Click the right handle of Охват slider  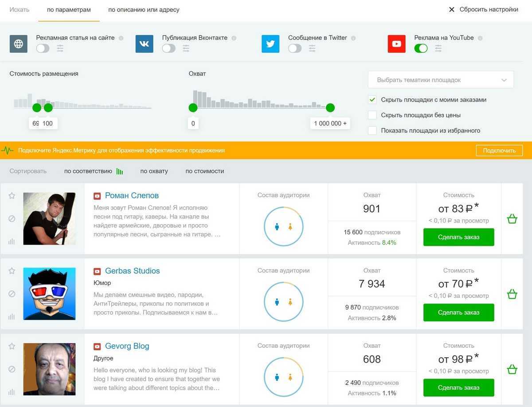pos(330,108)
